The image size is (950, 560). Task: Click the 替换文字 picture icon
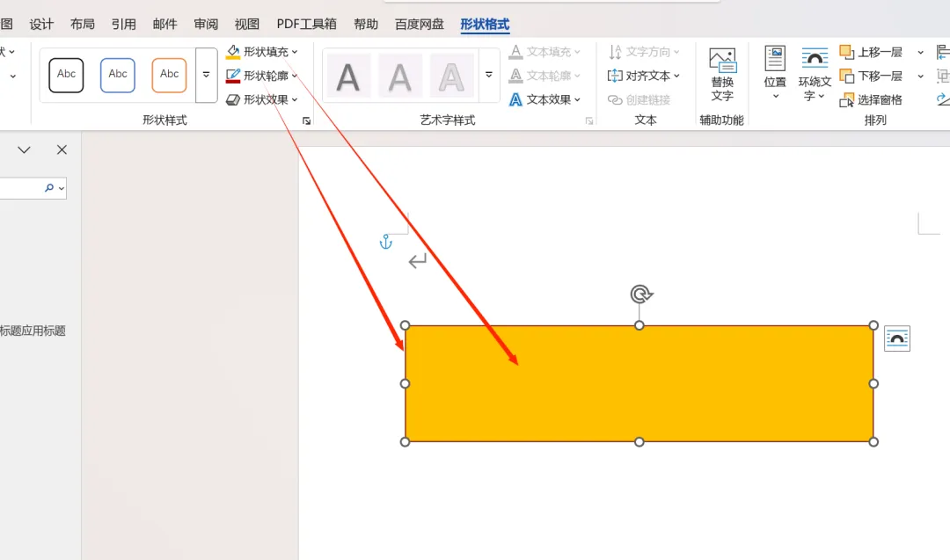722,61
